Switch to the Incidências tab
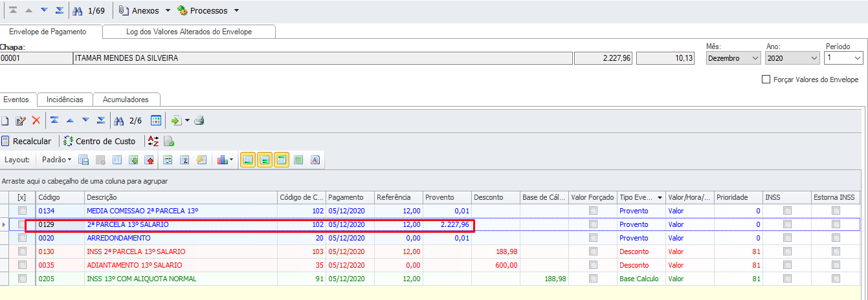Viewport: 868px width, 300px height. coord(65,100)
